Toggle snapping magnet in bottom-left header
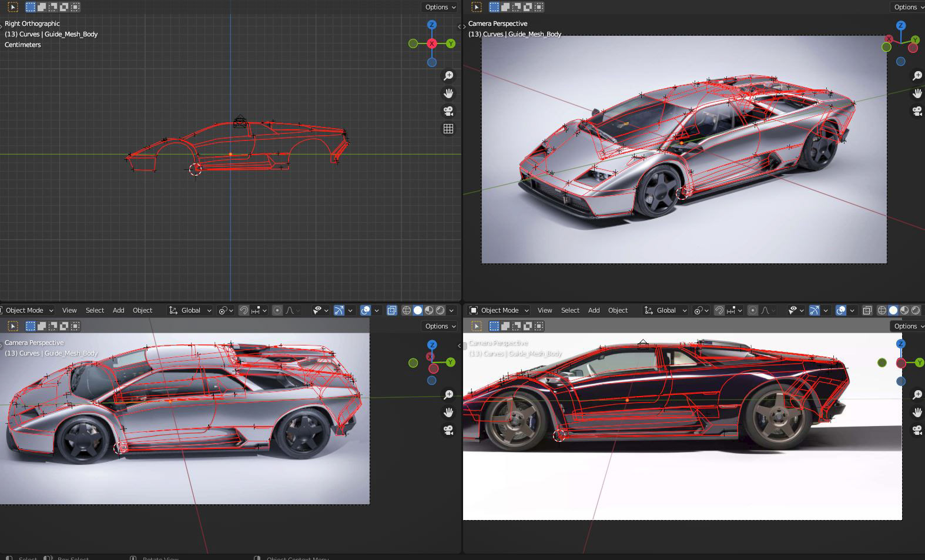Image resolution: width=925 pixels, height=560 pixels. [x=243, y=310]
